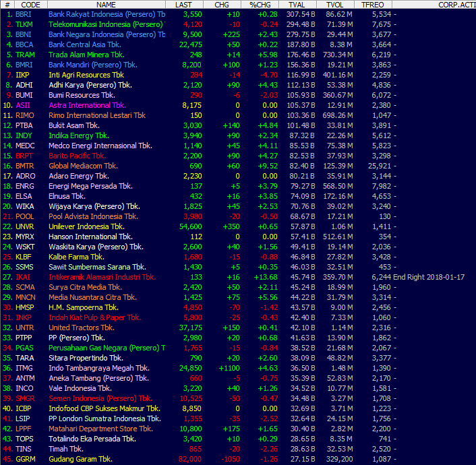Click last price 22,475 for BBCA
The image size is (476, 465).
(x=191, y=44)
